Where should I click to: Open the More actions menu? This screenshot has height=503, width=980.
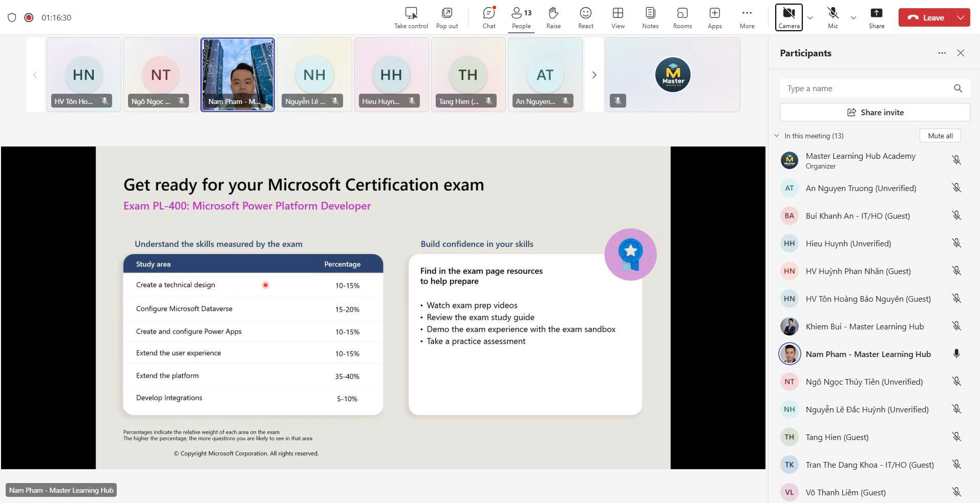pyautogui.click(x=747, y=17)
